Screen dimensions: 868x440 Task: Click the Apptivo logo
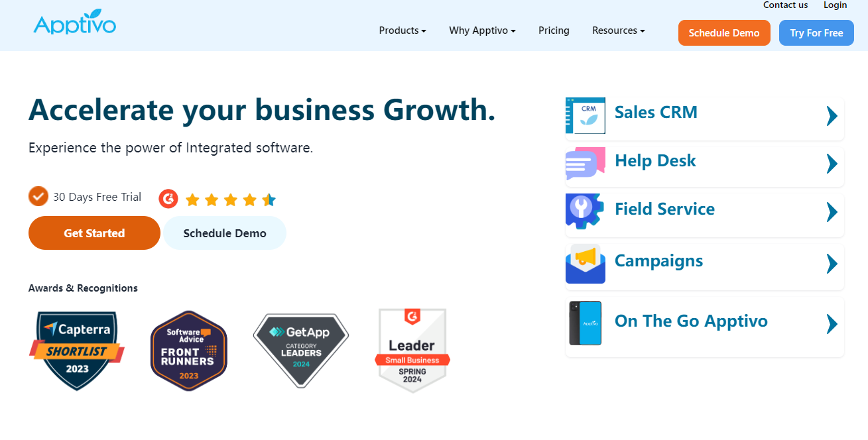click(x=74, y=23)
